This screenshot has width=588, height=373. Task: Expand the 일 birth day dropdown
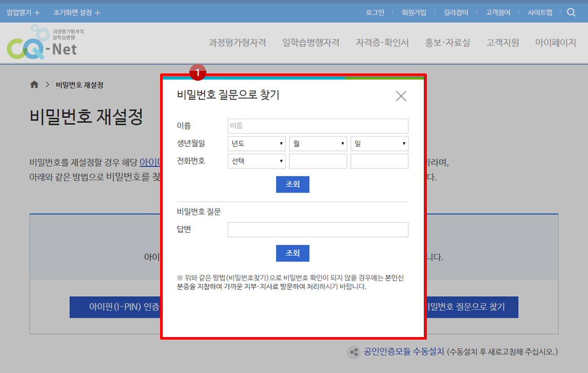379,143
